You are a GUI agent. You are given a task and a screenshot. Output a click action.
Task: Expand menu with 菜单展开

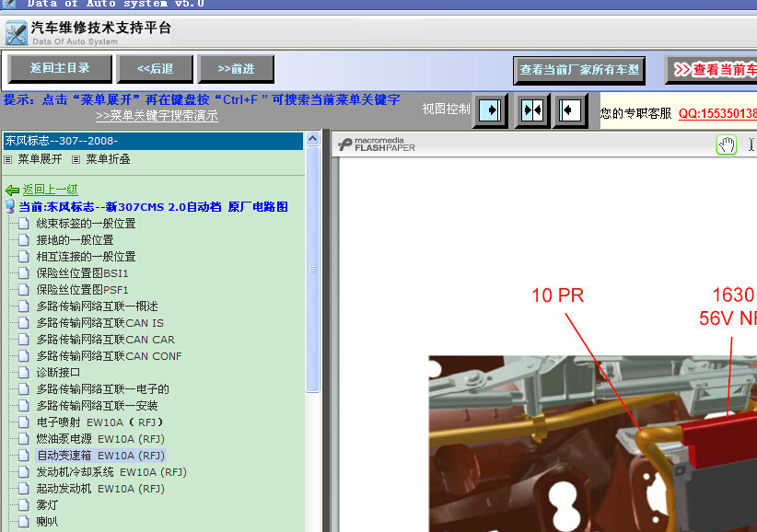tap(41, 159)
